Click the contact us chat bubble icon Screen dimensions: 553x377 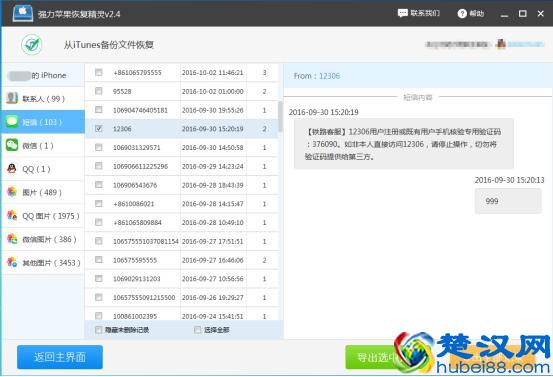pyautogui.click(x=402, y=13)
